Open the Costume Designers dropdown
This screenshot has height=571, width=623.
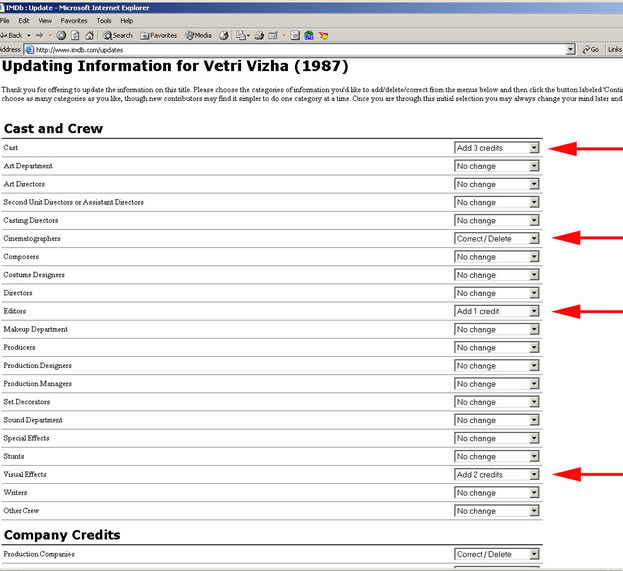coord(497,275)
